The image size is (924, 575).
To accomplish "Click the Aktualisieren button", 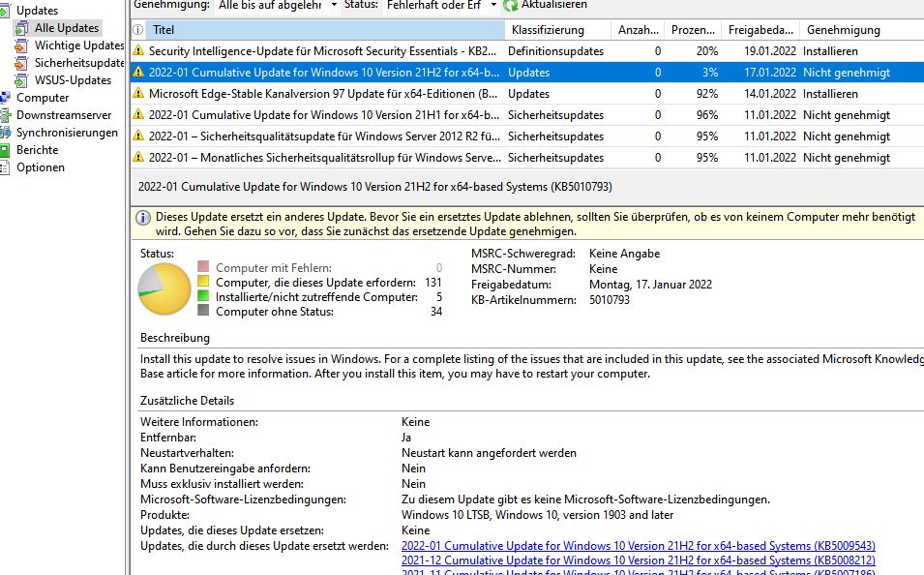I will (546, 5).
